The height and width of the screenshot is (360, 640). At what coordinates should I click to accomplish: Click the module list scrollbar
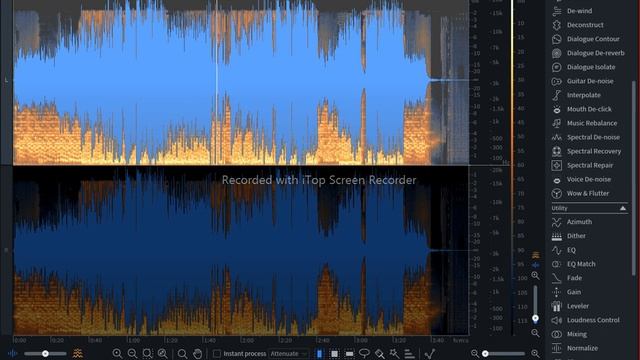(633, 178)
